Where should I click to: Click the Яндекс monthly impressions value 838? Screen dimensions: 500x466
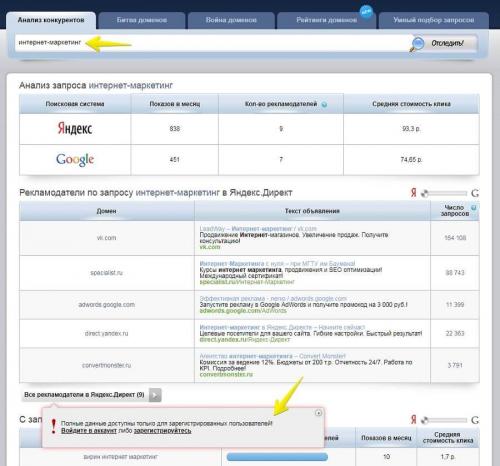pyautogui.click(x=174, y=129)
